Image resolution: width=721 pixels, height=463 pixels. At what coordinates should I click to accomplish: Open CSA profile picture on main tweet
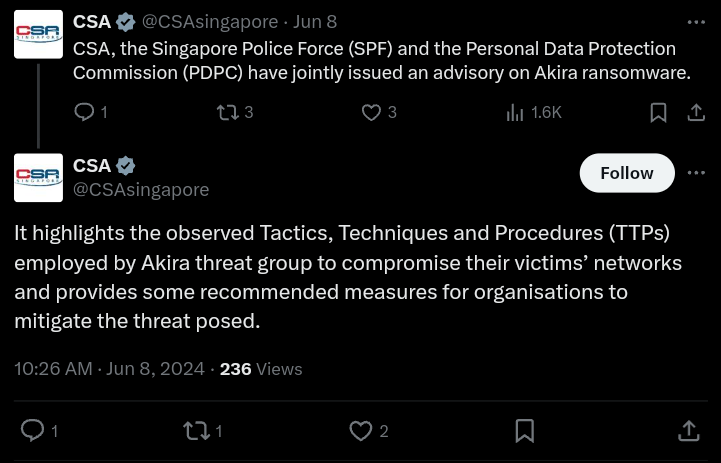(x=39, y=177)
